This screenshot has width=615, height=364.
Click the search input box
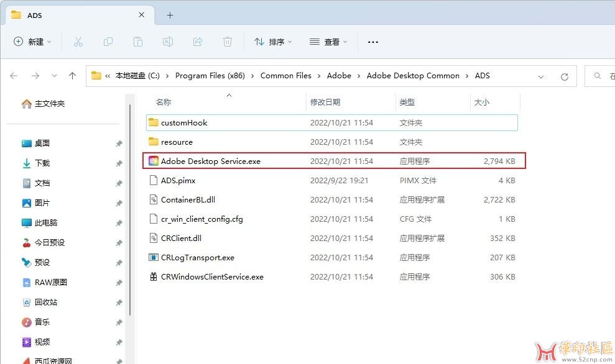tap(600, 76)
